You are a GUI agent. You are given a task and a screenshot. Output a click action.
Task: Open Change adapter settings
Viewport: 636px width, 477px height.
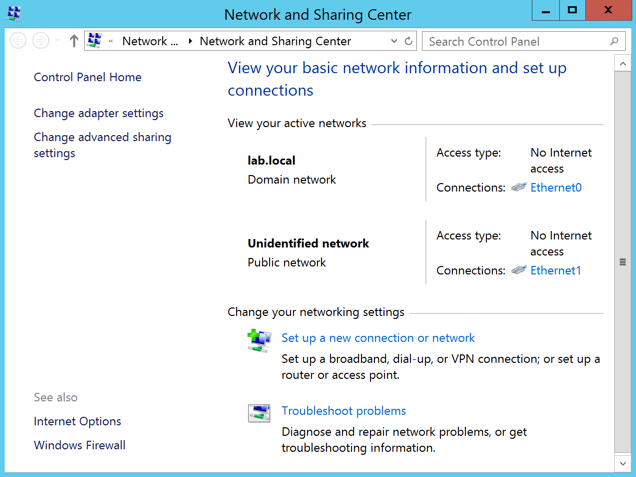pos(98,113)
